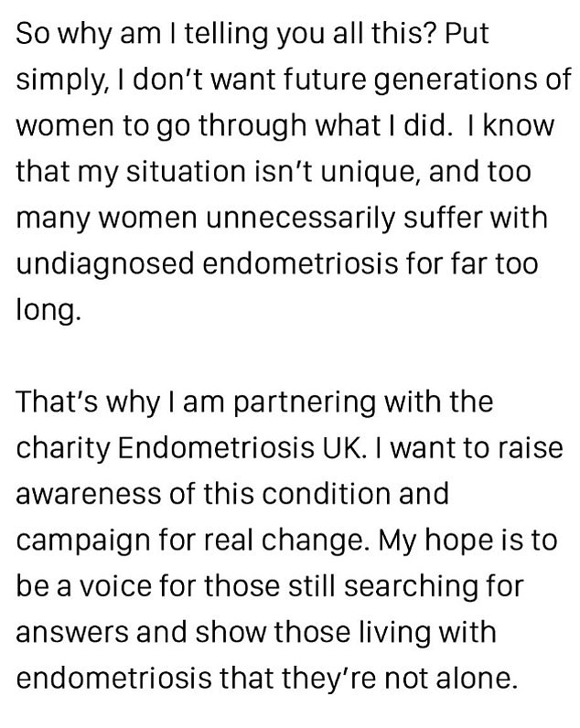The image size is (580, 728).
Task: Click "That's" starting the second paragraph
Action: pyautogui.click(x=57, y=402)
